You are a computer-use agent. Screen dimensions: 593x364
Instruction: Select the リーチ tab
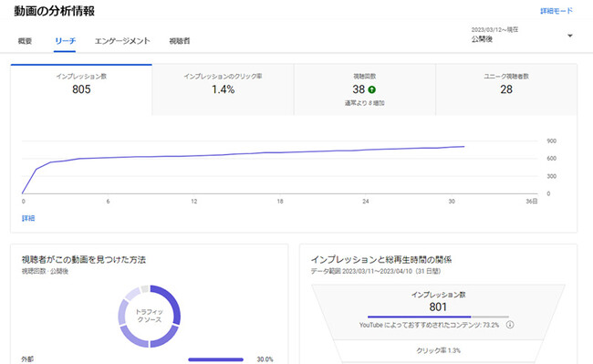pos(65,41)
